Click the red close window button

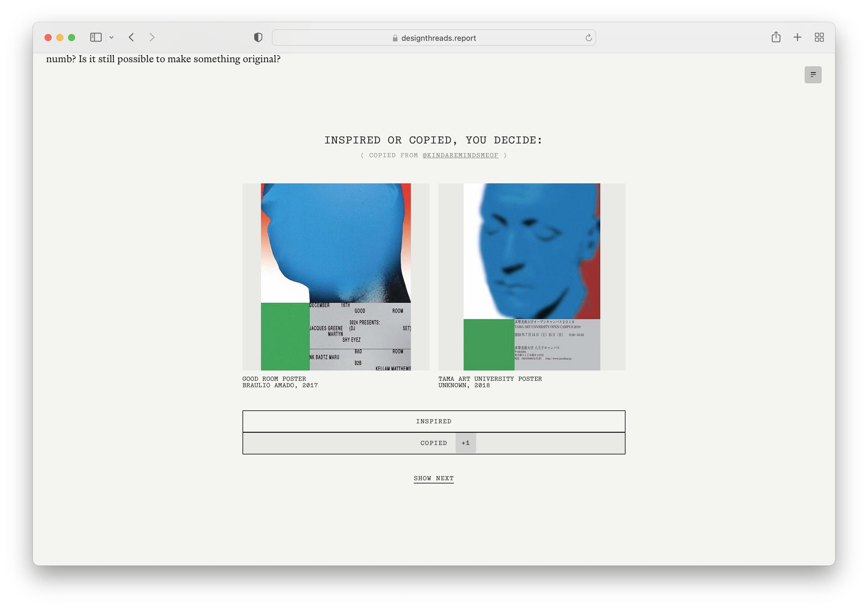[x=48, y=38]
